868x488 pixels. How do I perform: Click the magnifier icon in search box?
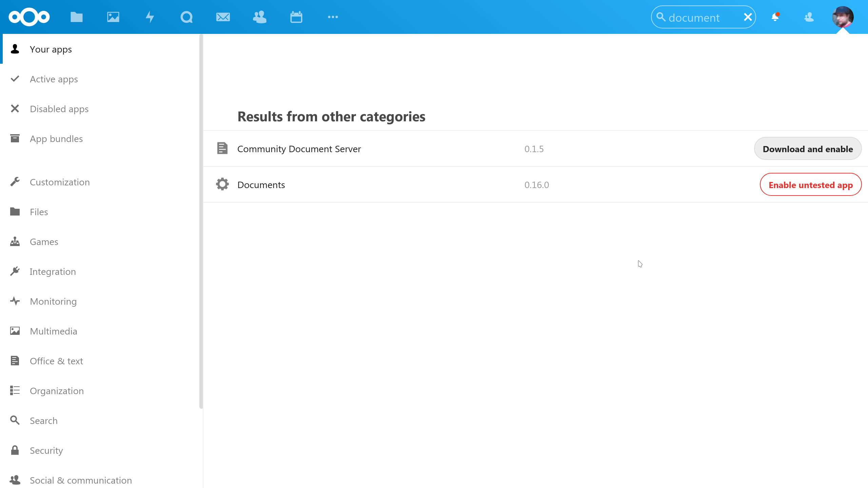[x=661, y=17]
